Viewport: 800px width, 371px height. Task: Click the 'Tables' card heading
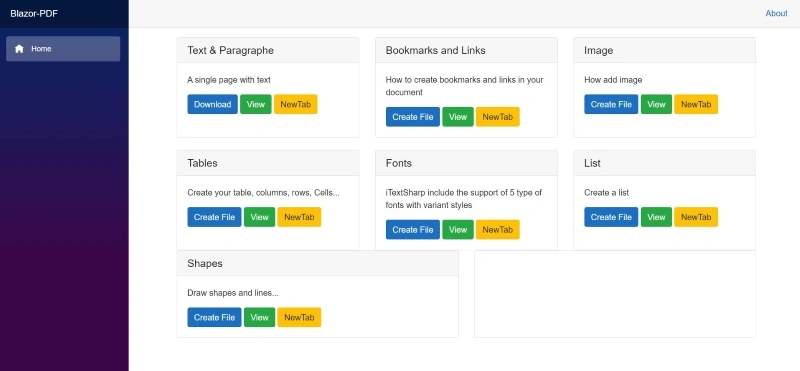coord(202,163)
